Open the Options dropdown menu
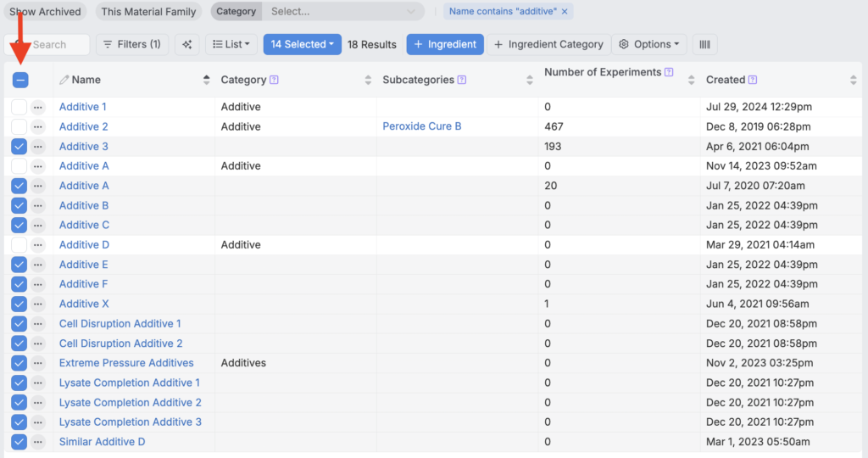This screenshot has width=868, height=458. coord(648,44)
